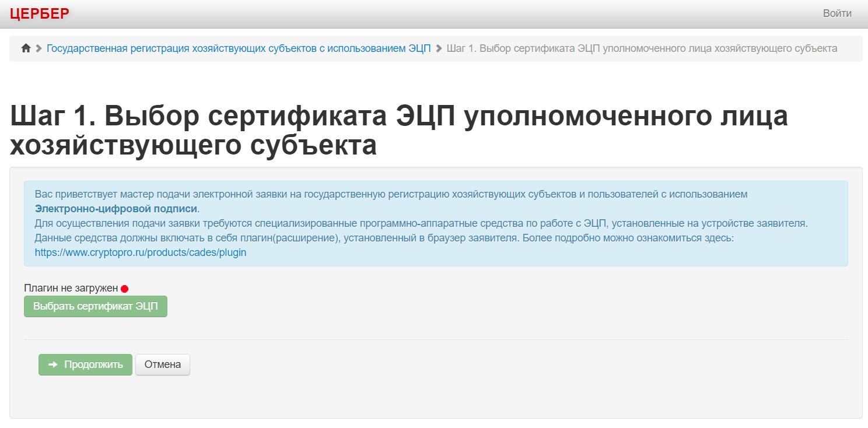Cancel the wizard with Отмена button
The height and width of the screenshot is (428, 868).
click(x=163, y=364)
